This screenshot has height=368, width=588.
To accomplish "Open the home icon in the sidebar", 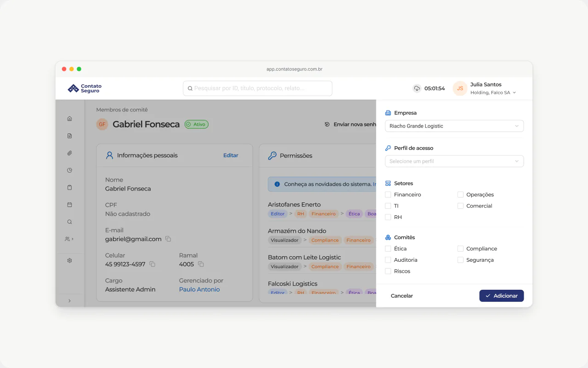I will [x=70, y=119].
